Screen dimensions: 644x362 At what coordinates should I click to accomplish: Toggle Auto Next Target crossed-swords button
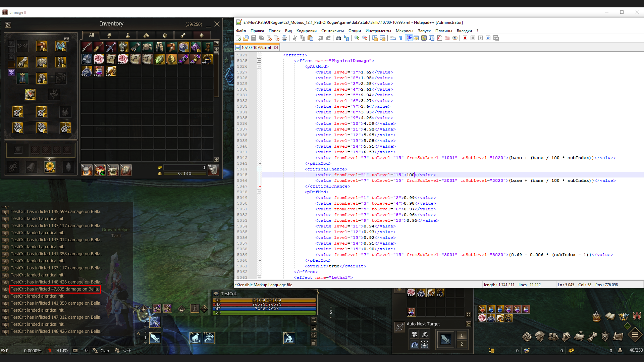coord(399,327)
